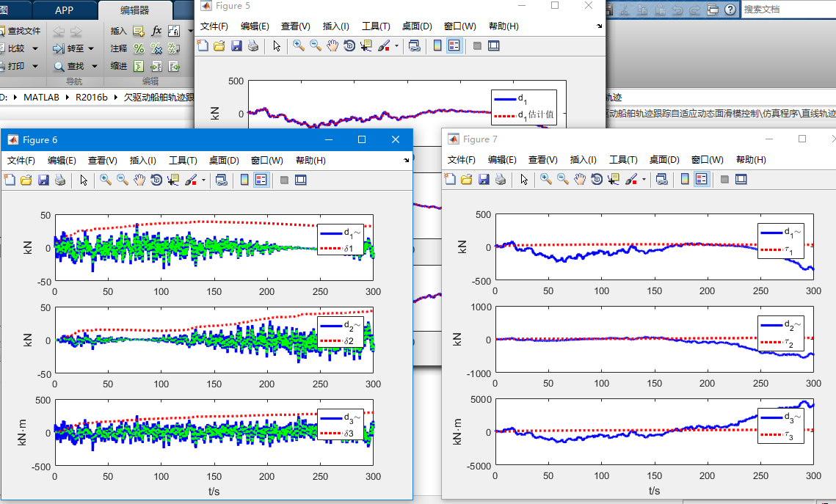This screenshot has width=836, height=504.
Task: Save figure icon in Figure 6 toolbar
Action: 43,180
